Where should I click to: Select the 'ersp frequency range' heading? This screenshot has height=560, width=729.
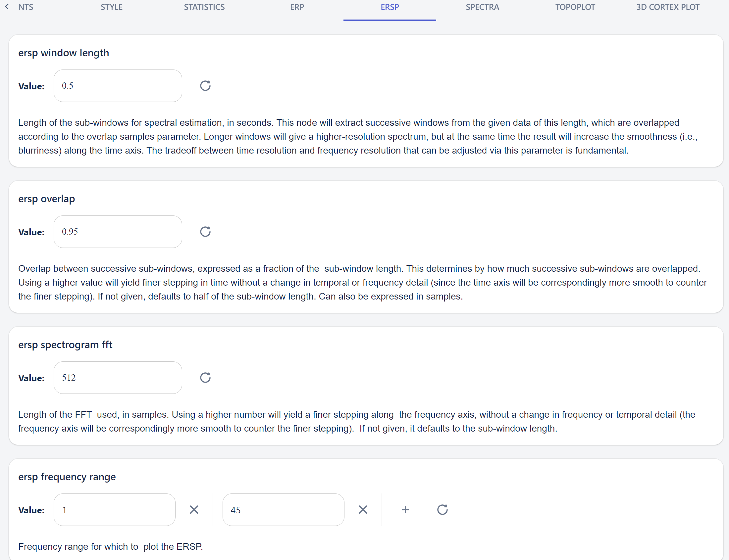coord(67,477)
